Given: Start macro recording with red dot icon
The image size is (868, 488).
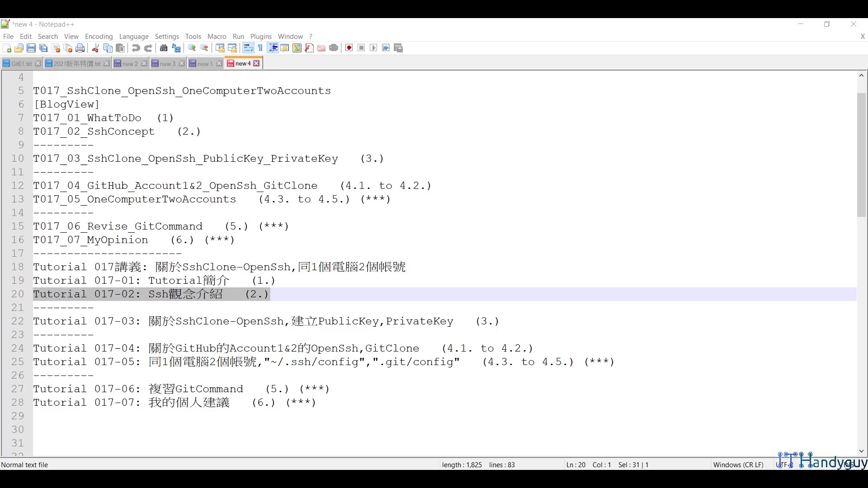Looking at the screenshot, I should click(x=349, y=48).
